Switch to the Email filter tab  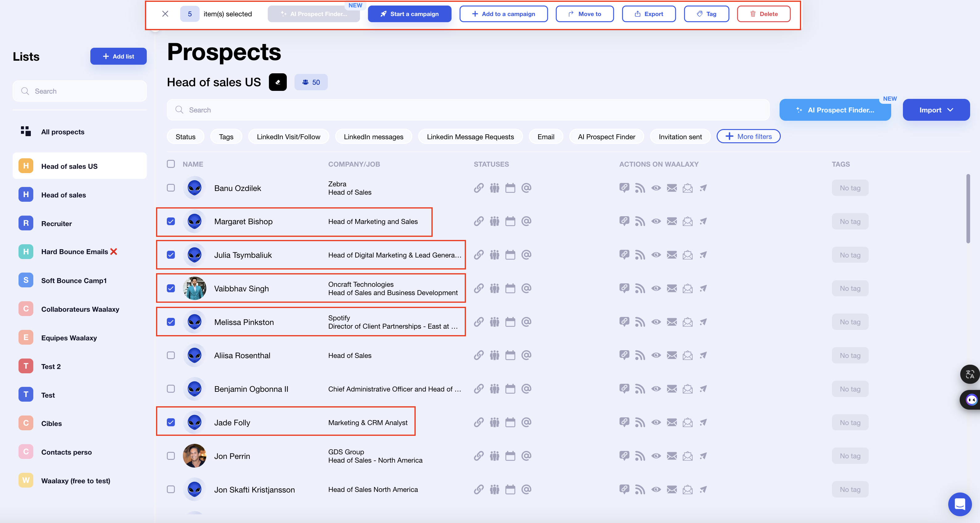click(x=546, y=136)
